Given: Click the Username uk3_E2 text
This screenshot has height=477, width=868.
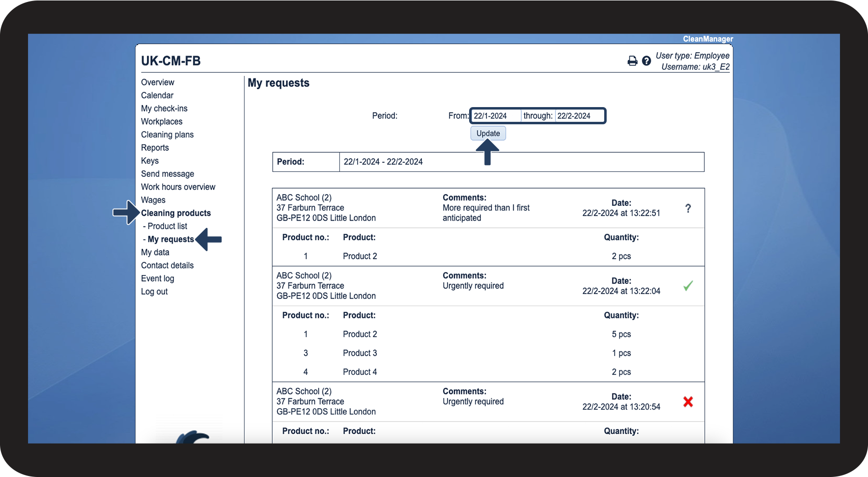Looking at the screenshot, I should click(696, 67).
